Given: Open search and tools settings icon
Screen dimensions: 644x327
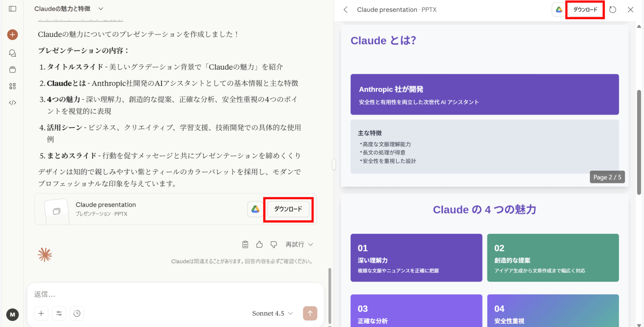Looking at the screenshot, I should pyautogui.click(x=59, y=313).
